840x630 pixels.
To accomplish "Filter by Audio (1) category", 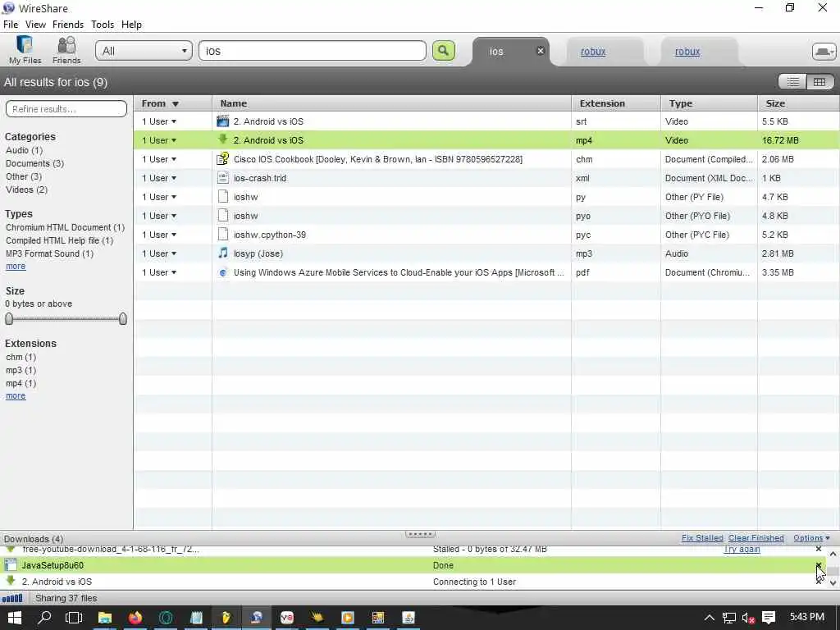I will [24, 151].
